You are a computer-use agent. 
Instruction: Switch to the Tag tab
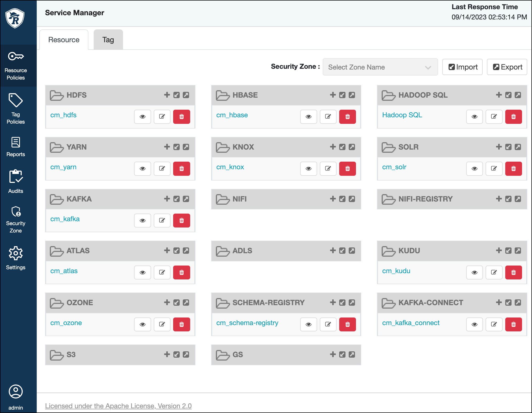click(108, 39)
